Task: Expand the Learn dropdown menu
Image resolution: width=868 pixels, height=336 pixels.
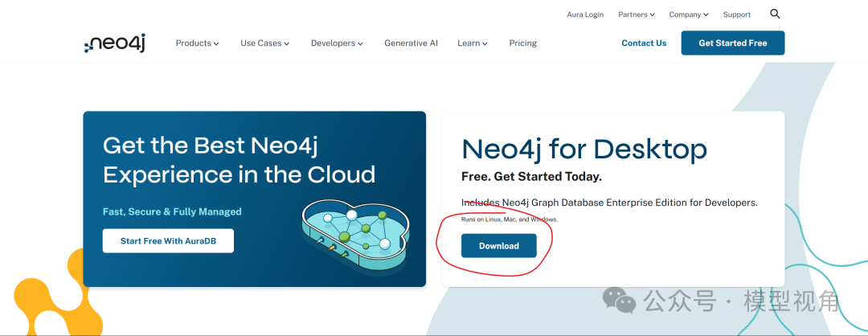Action: click(x=473, y=43)
